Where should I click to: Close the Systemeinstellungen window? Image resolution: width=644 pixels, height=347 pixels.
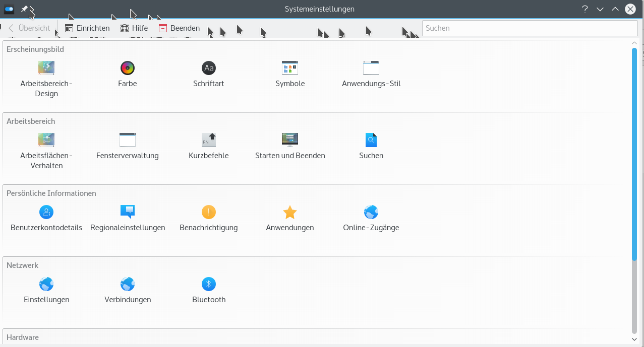pyautogui.click(x=630, y=9)
